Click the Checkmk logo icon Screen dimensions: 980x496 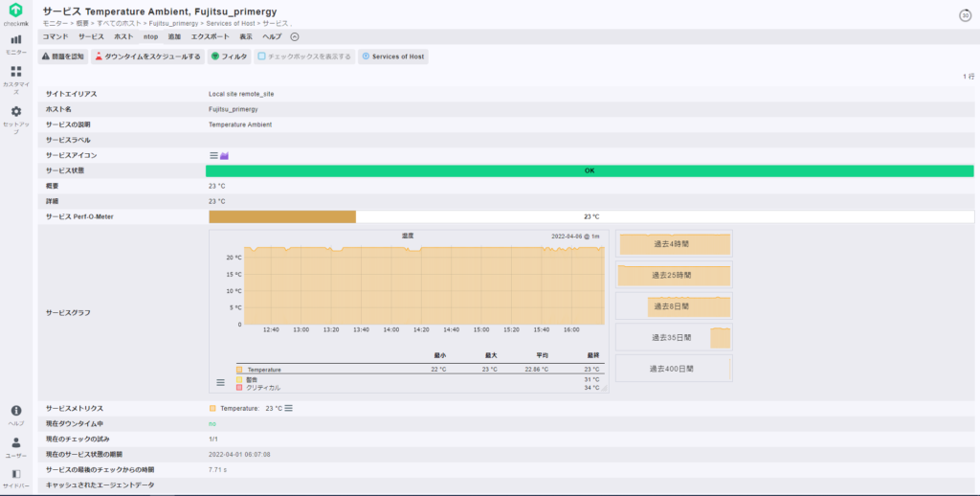16,11
